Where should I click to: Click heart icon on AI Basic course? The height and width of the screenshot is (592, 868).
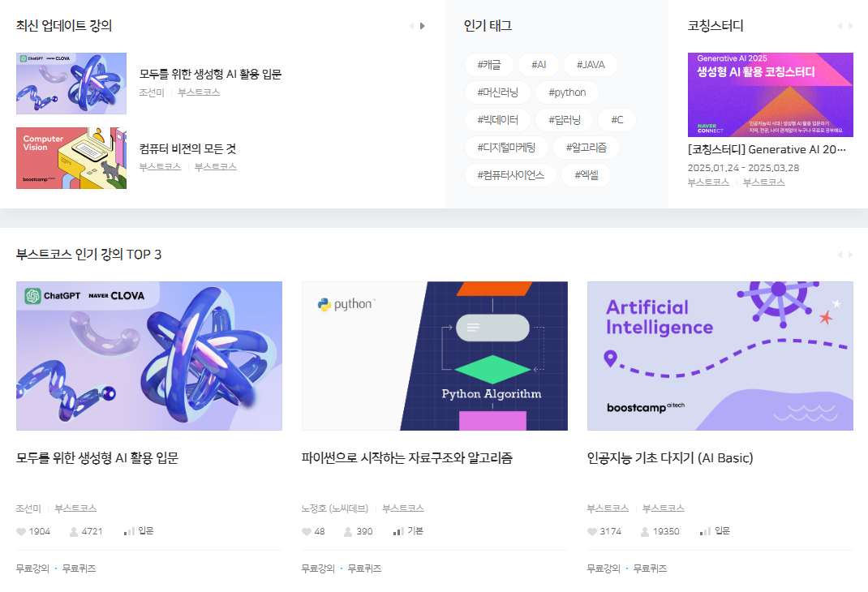(592, 532)
